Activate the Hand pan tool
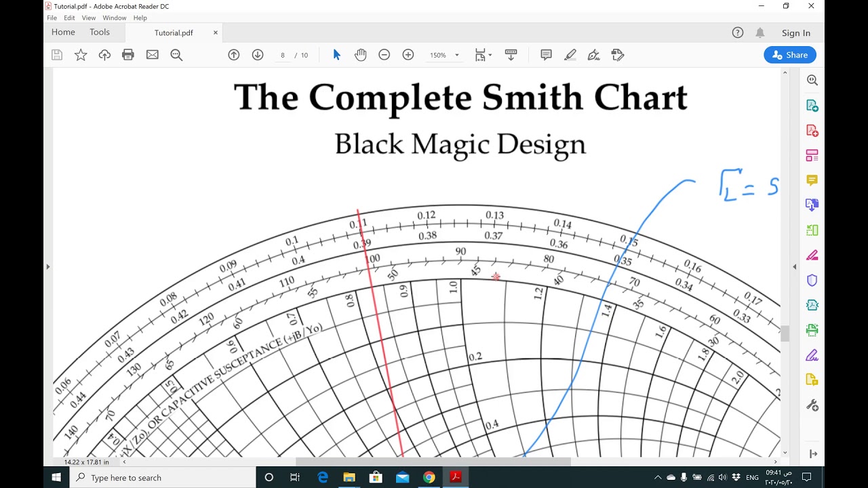Screen dimensions: 868x488 [361, 55]
